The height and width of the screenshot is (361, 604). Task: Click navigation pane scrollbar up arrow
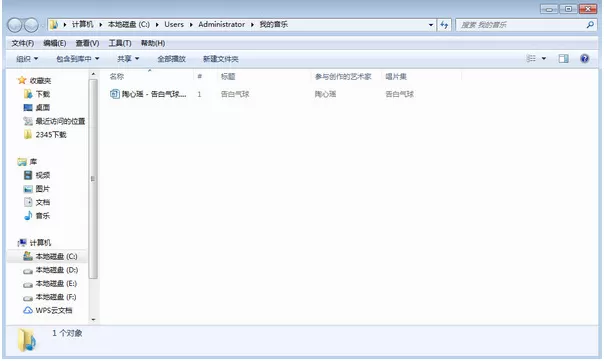coord(93,74)
